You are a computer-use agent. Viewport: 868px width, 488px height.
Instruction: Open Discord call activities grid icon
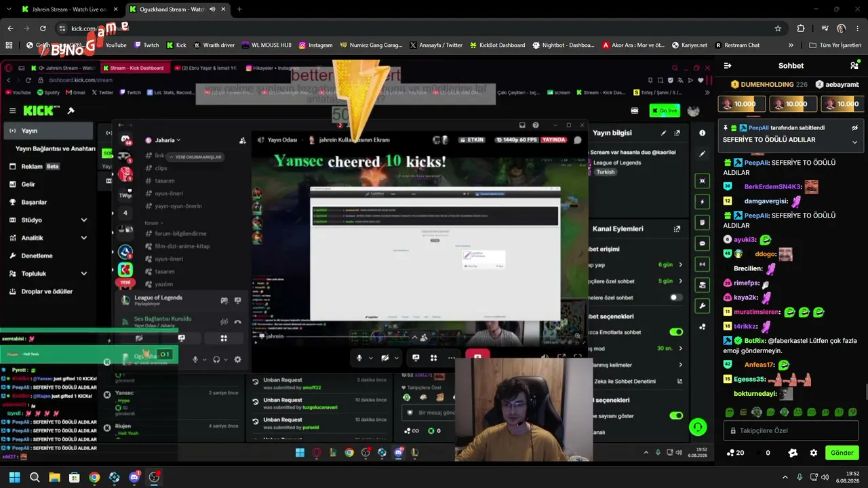434,358
